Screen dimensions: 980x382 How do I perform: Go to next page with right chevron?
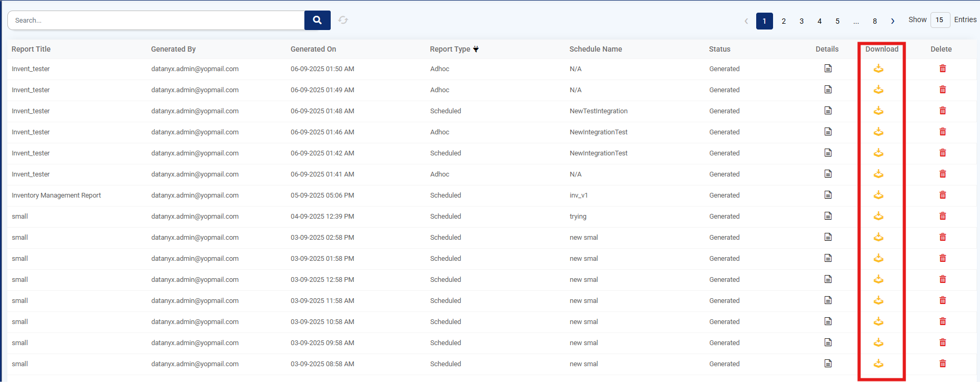[893, 21]
